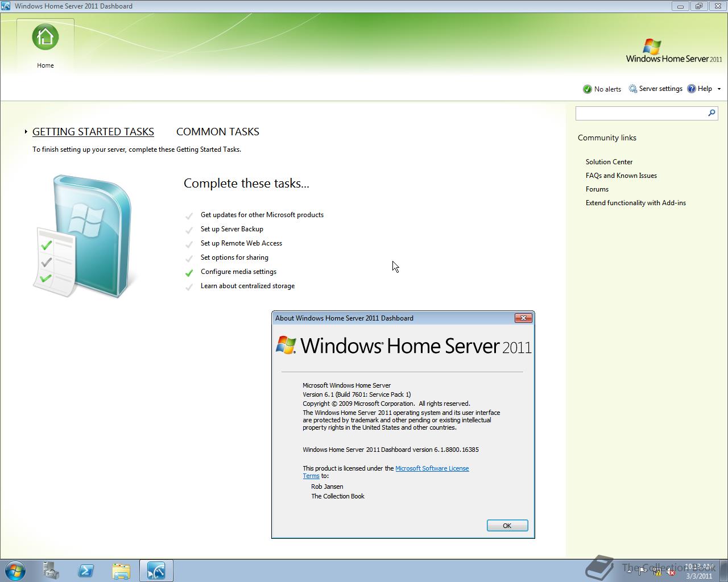Switch to COMMON TASKS
The image size is (728, 582).
pyautogui.click(x=218, y=132)
